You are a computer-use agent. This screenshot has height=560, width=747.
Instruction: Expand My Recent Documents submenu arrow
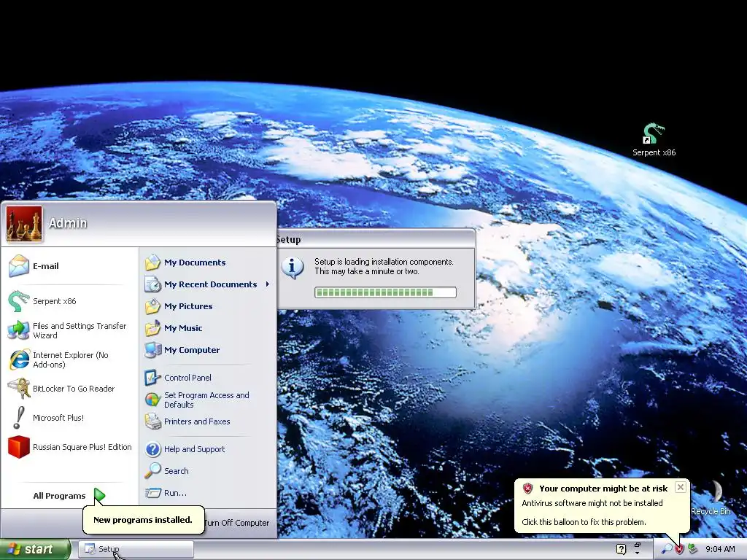268,284
